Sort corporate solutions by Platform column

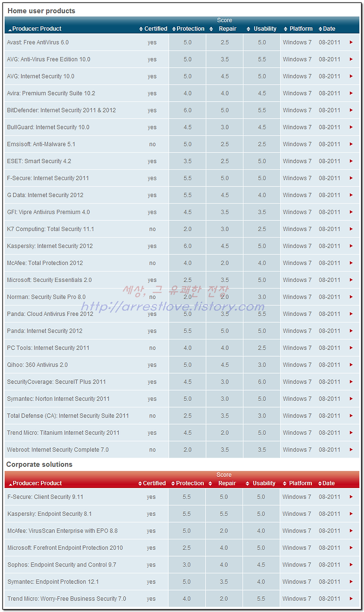[298, 483]
